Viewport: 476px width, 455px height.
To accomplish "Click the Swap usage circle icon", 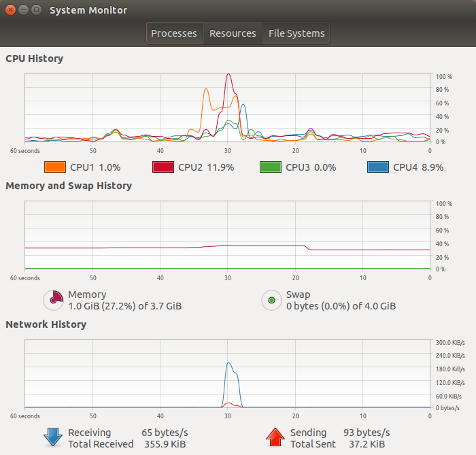I will pos(271,300).
